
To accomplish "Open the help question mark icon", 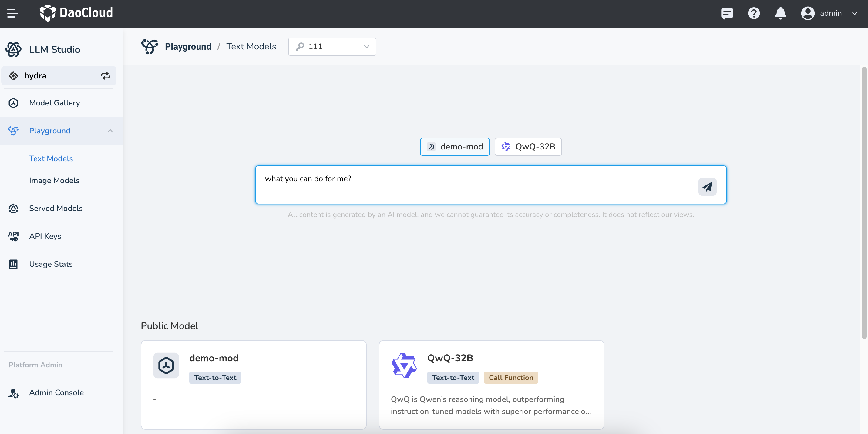I will tap(753, 13).
